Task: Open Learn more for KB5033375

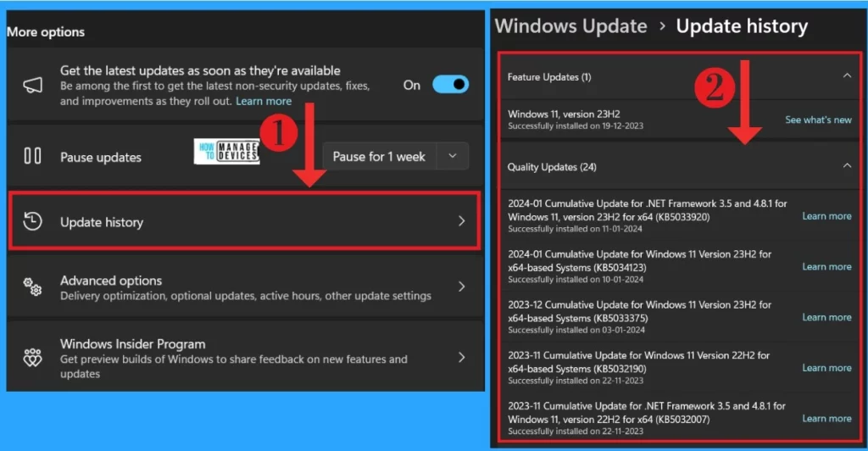Action: 827,317
